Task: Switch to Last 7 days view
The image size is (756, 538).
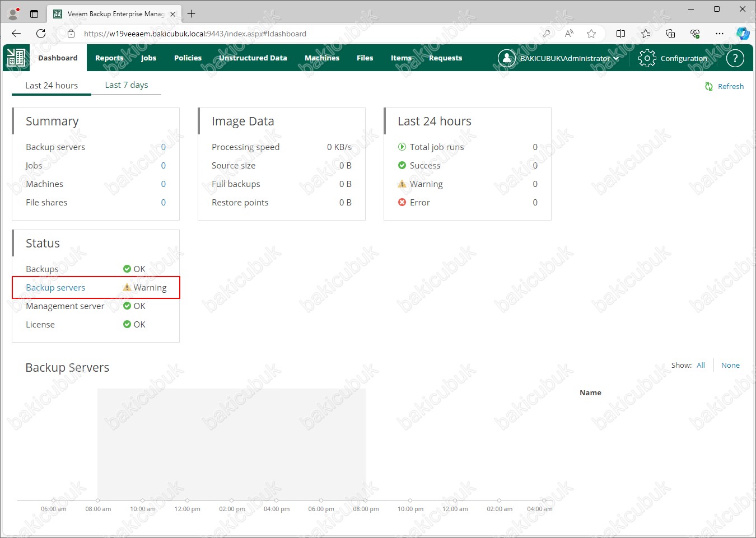Action: click(127, 85)
